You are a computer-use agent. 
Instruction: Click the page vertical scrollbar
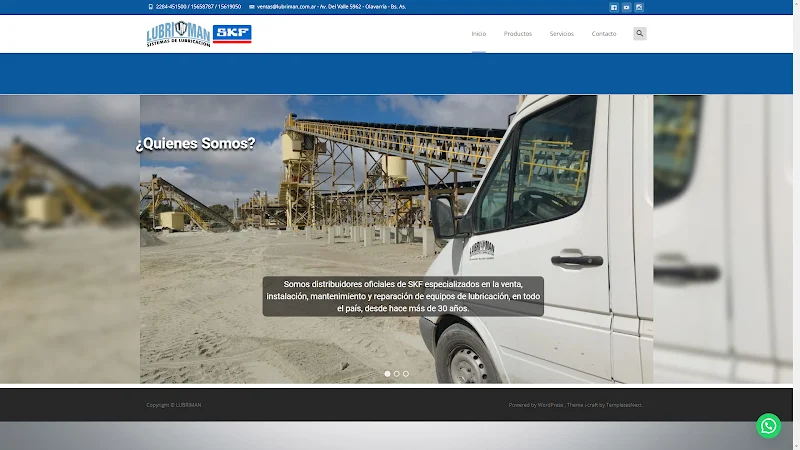click(796, 225)
